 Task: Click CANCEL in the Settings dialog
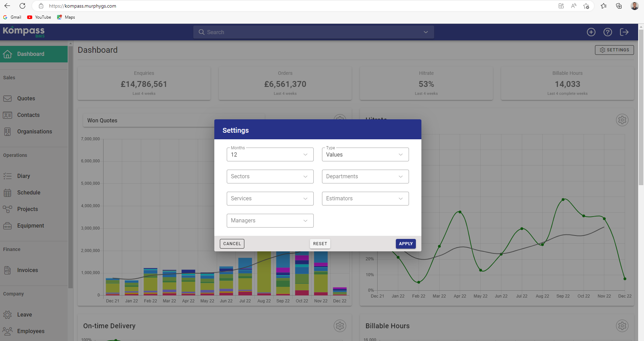click(232, 244)
